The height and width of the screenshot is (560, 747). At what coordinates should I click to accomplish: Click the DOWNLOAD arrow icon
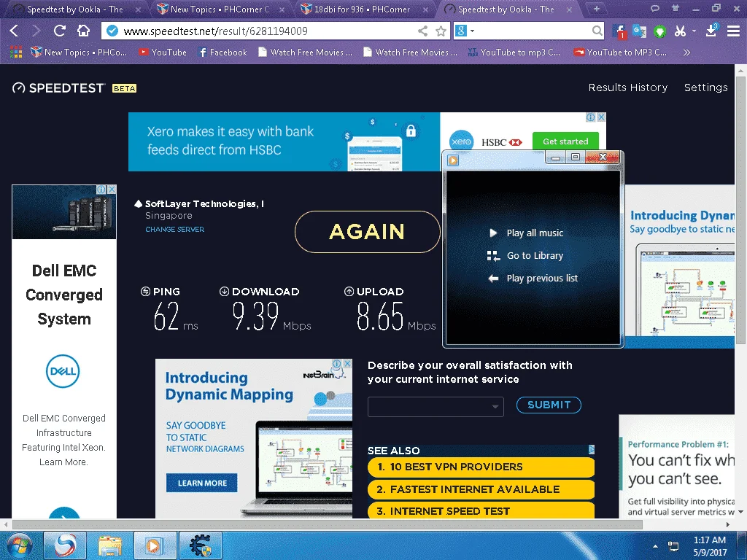pos(224,292)
